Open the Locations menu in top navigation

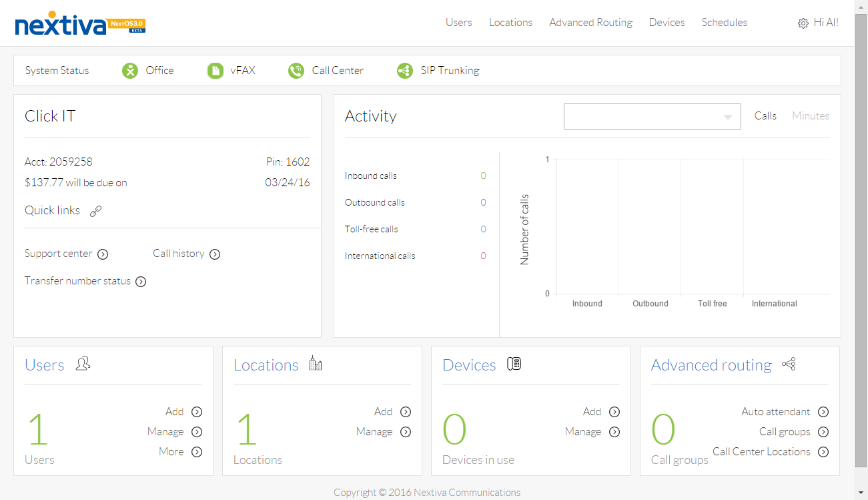click(x=510, y=23)
